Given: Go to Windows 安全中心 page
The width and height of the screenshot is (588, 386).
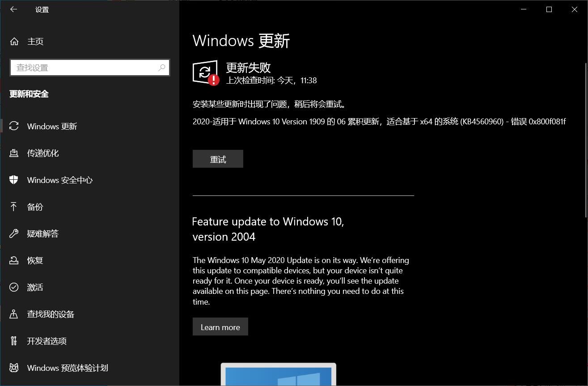Looking at the screenshot, I should pyautogui.click(x=89, y=180).
